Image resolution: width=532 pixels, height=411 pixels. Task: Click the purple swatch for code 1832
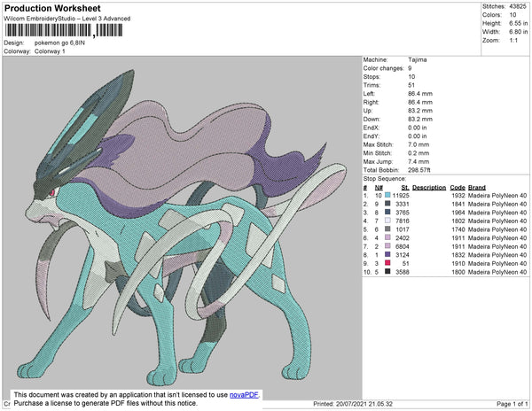pyautogui.click(x=387, y=255)
